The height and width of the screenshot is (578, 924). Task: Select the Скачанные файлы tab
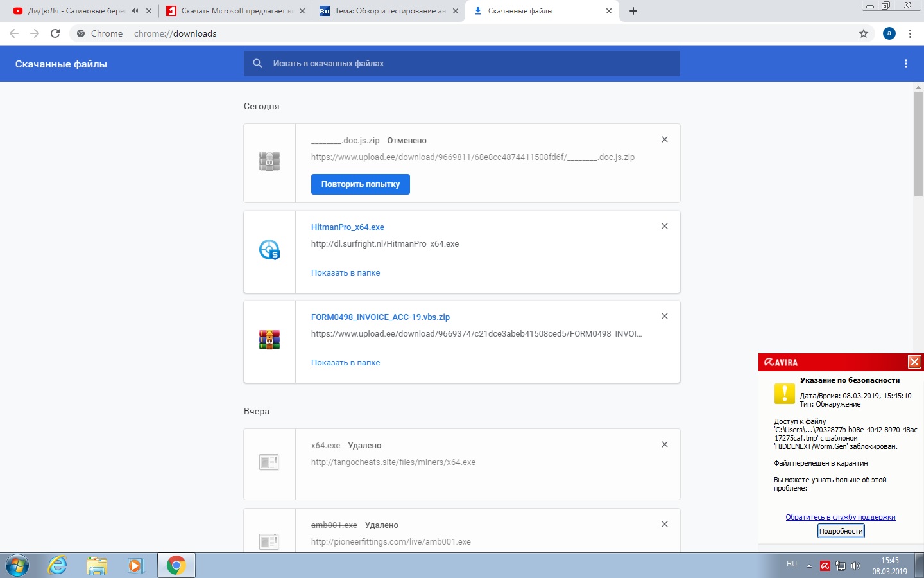click(x=543, y=11)
